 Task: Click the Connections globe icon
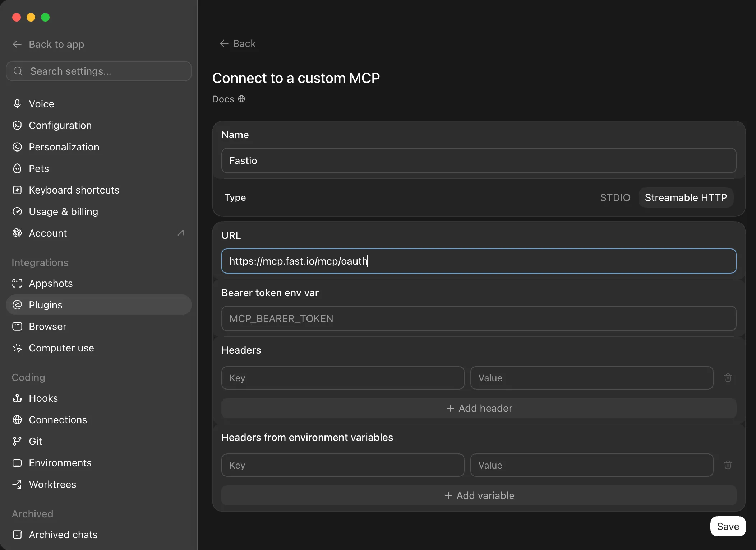pos(17,420)
